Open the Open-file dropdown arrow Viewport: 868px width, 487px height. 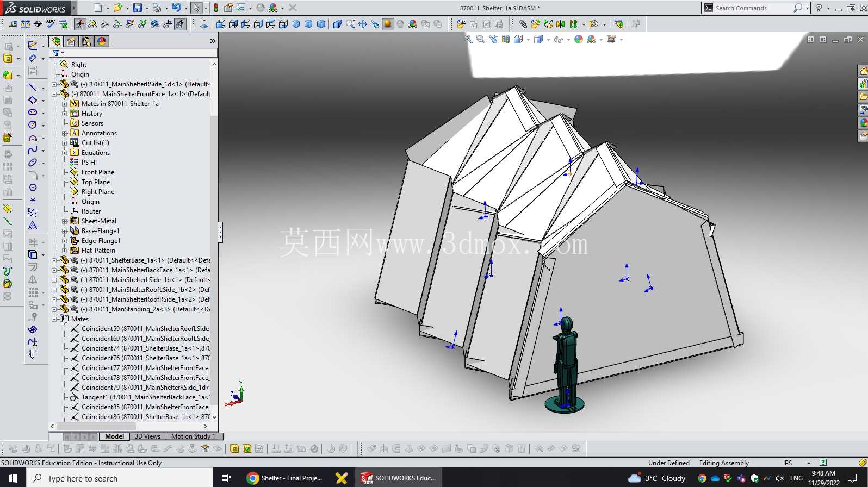pyautogui.click(x=128, y=8)
